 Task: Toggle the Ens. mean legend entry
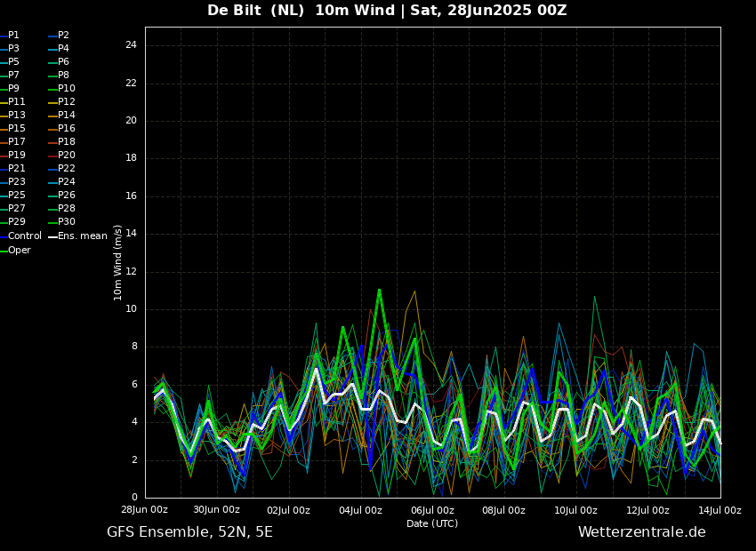pos(82,236)
